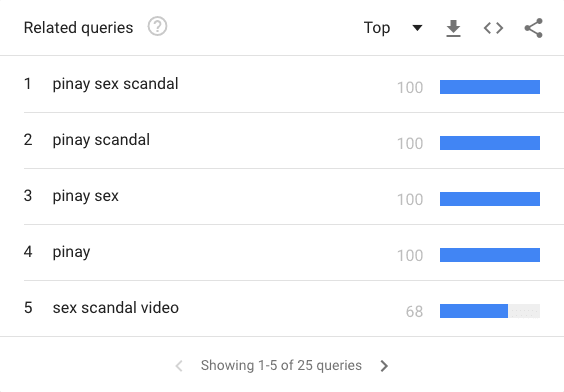564x392 pixels.
Task: Click the 68 score value
Action: 414,311
